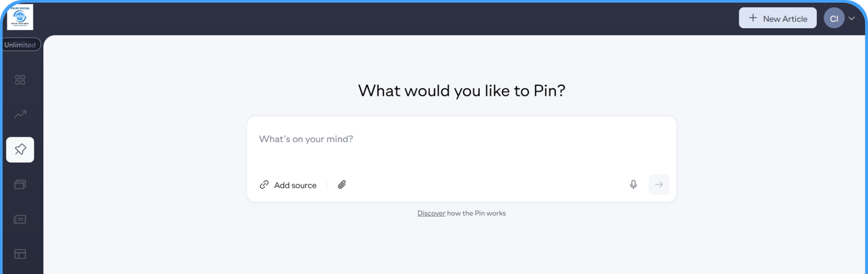Click the chain-link icon beside Add source
The image size is (868, 274).
tap(264, 185)
